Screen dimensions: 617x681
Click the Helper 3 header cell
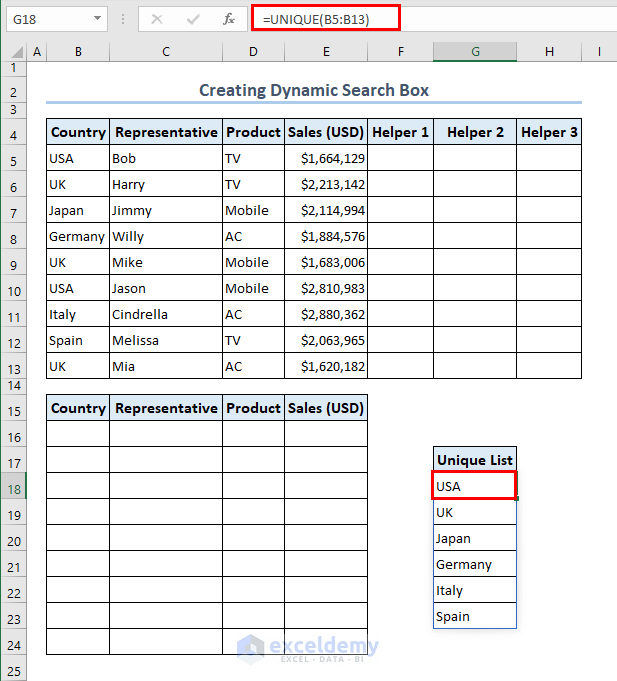pyautogui.click(x=549, y=132)
